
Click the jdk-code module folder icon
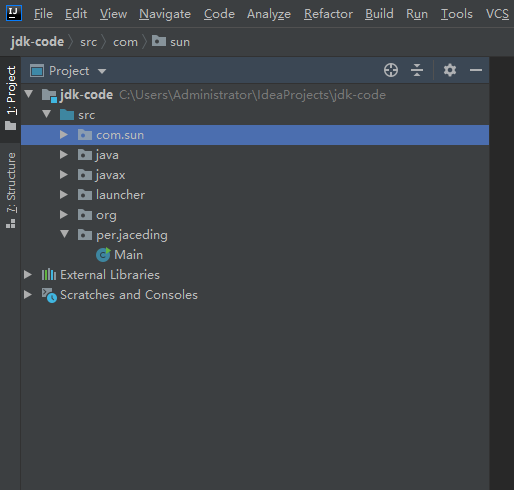coord(49,95)
